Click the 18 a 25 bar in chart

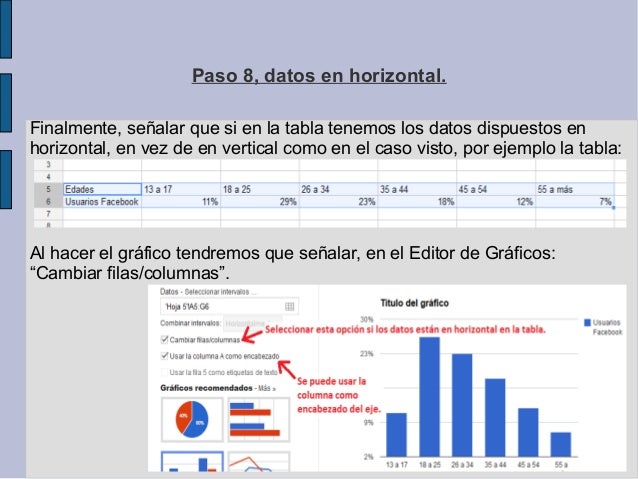tap(429, 396)
